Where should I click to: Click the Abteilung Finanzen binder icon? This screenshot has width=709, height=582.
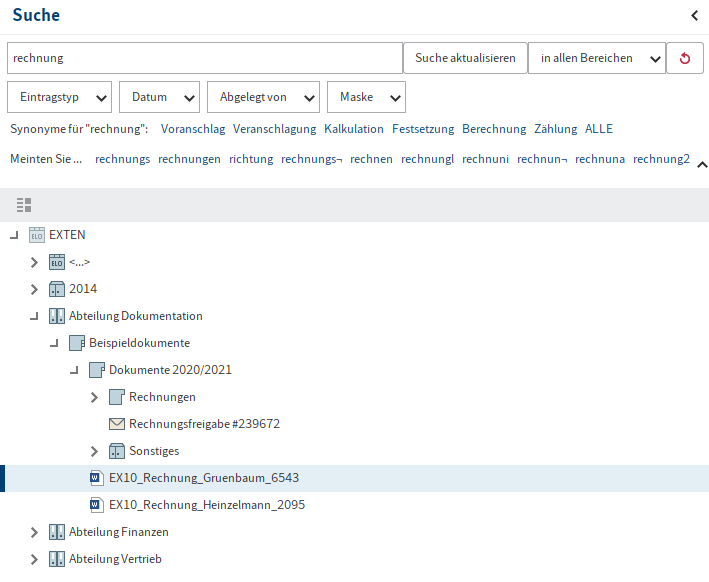pos(57,532)
